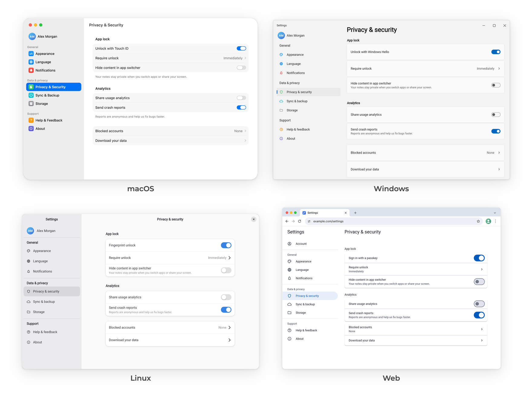Enable Hide content in app switcher on macOS
532x397 pixels.
point(241,67)
